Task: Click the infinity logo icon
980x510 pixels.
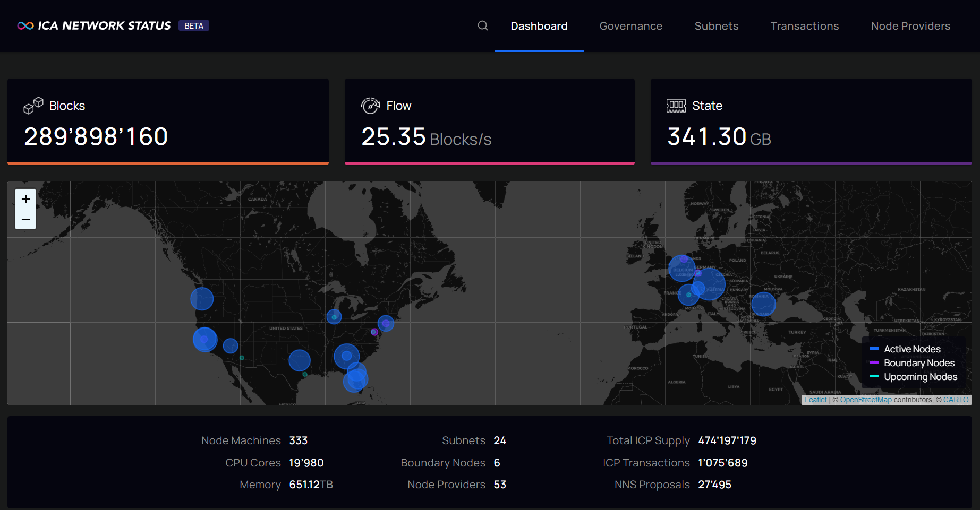Action: [x=25, y=26]
